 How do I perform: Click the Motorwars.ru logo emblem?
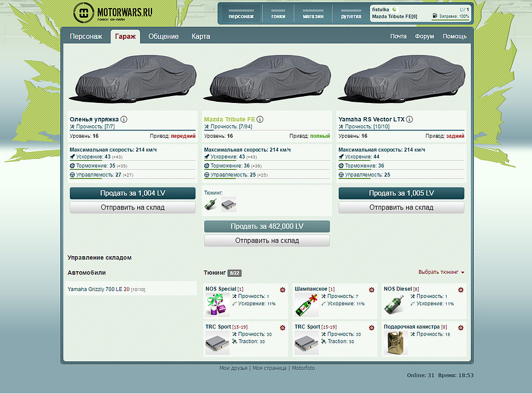click(x=84, y=13)
